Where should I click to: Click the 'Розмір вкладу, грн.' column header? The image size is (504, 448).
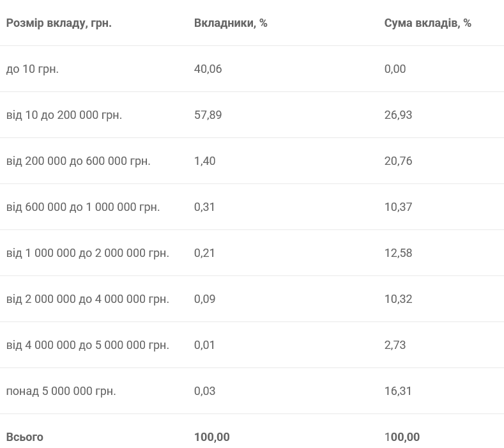pos(59,23)
